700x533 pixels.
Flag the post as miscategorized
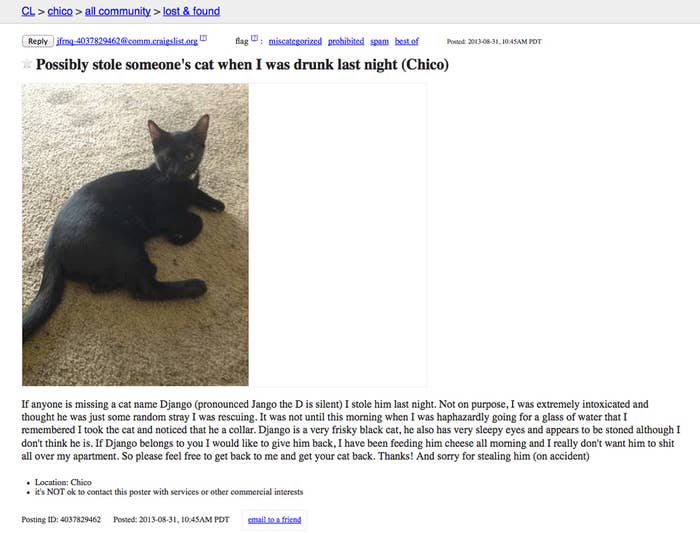coord(295,41)
